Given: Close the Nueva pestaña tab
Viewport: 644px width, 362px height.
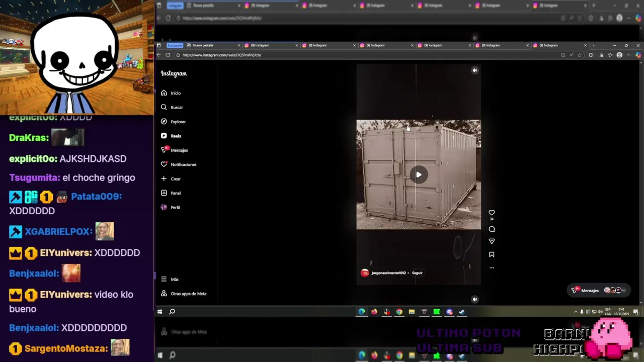Looking at the screenshot, I should (238, 45).
